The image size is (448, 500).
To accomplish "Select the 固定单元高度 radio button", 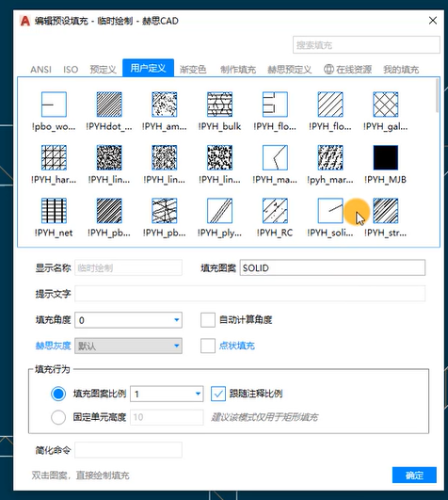I will 58,417.
